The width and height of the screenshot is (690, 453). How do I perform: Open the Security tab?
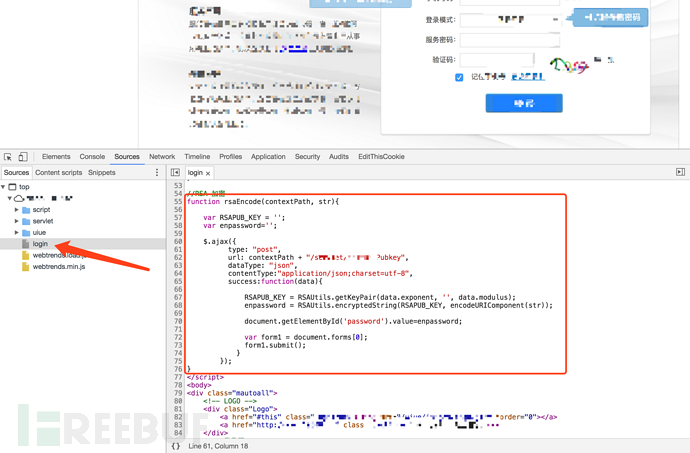click(x=307, y=157)
